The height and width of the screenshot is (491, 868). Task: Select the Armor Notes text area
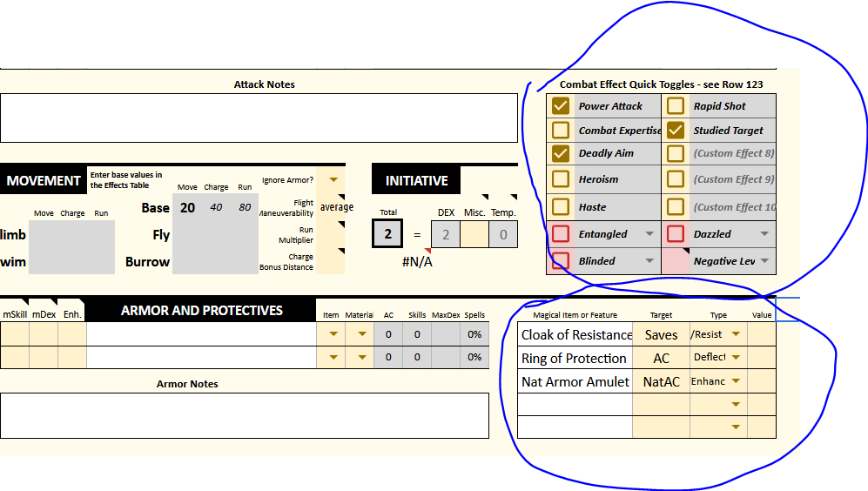pos(245,416)
